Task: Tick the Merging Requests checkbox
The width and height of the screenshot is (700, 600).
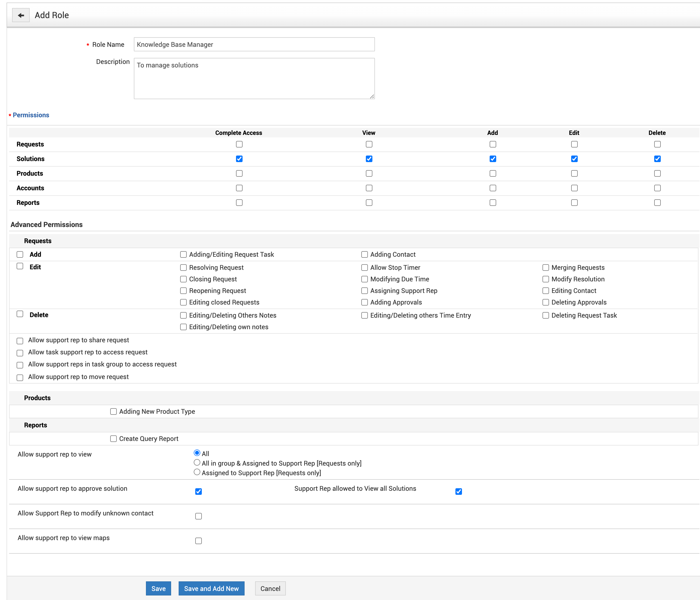Action: (x=546, y=268)
